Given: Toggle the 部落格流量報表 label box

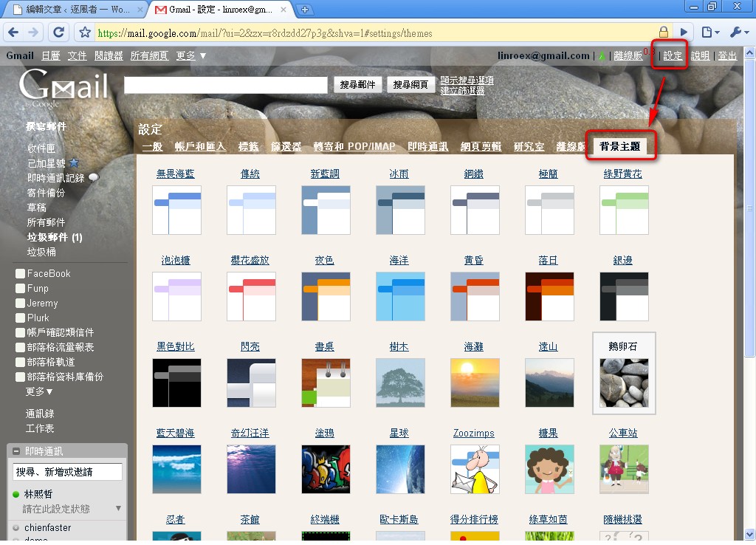Looking at the screenshot, I should pyautogui.click(x=20, y=347).
